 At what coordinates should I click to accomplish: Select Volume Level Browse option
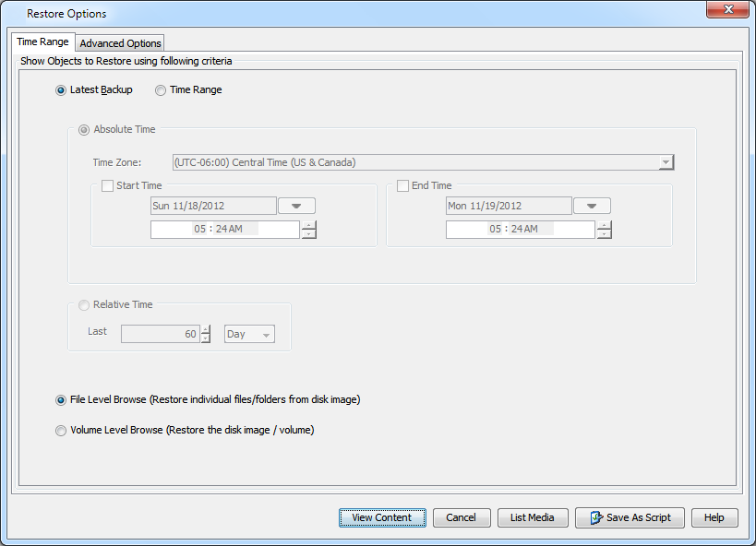(60, 431)
